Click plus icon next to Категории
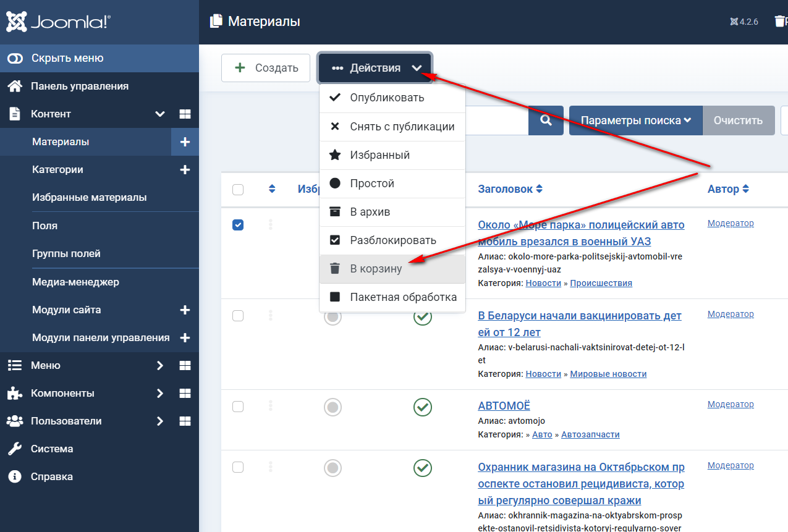 click(185, 170)
